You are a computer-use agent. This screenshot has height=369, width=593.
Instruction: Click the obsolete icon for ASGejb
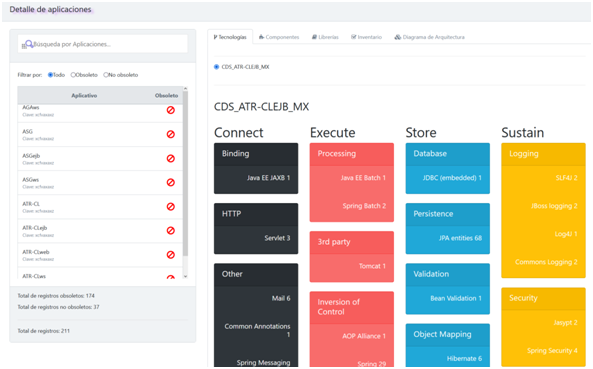(171, 158)
